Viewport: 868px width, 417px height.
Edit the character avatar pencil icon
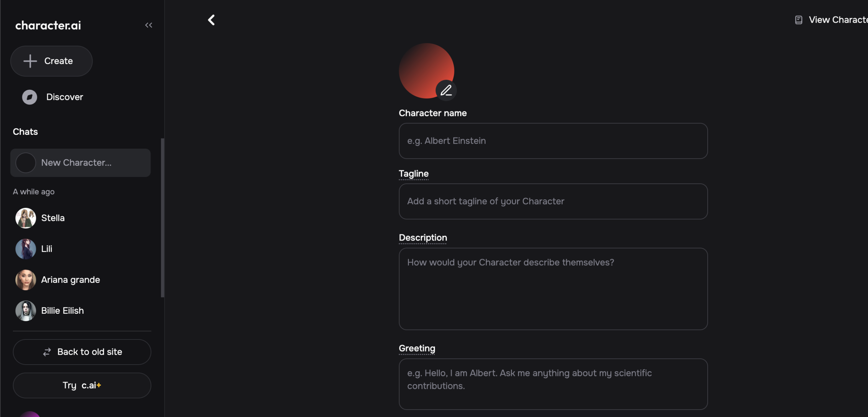click(x=446, y=90)
